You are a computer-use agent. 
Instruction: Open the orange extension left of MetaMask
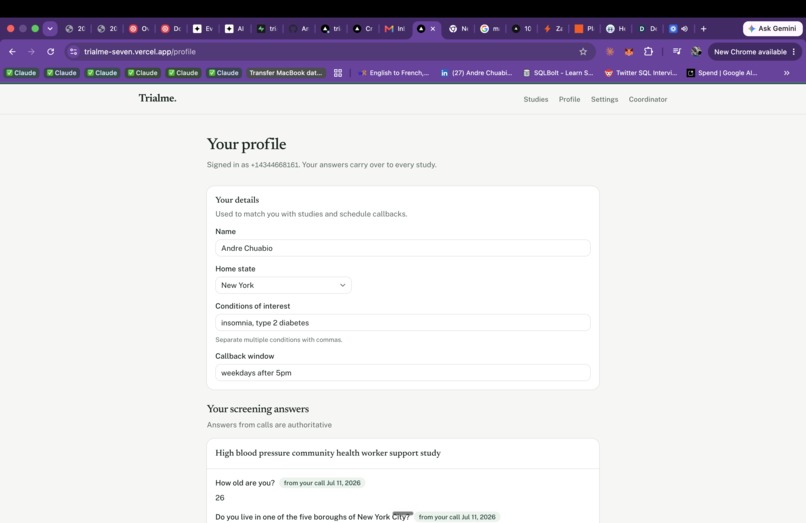coord(610,51)
